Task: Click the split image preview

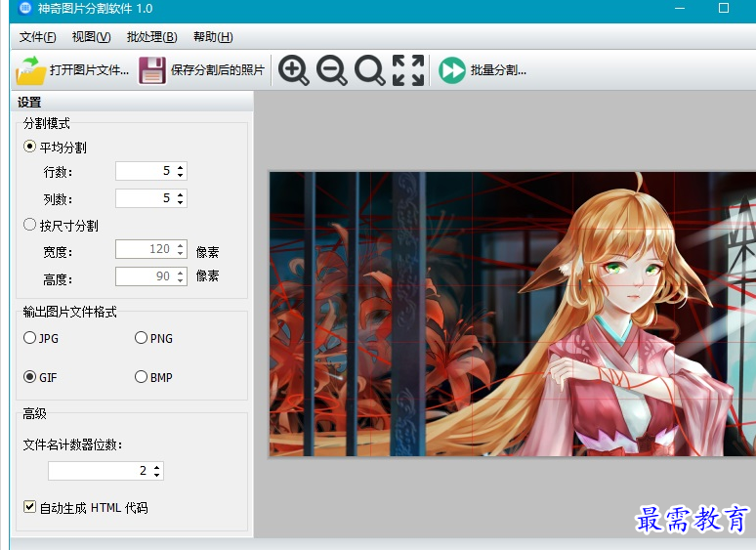Action: point(512,314)
